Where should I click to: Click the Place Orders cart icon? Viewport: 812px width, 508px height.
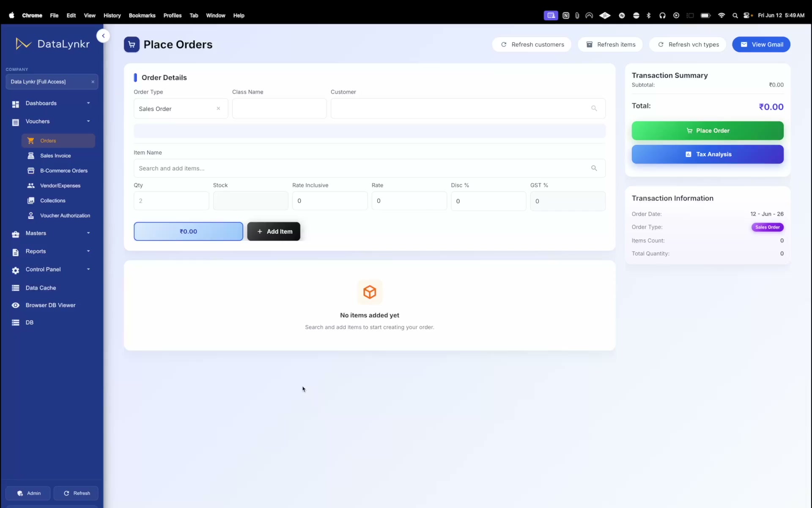pos(132,44)
